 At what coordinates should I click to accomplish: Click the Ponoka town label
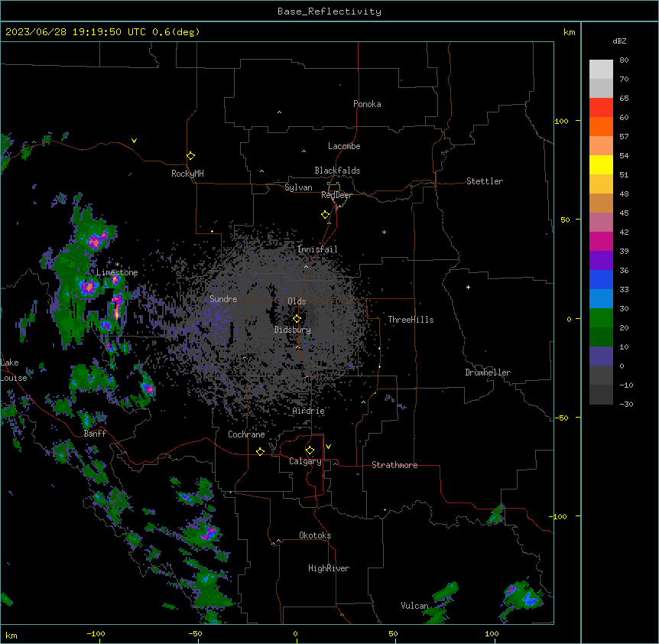[x=367, y=104]
